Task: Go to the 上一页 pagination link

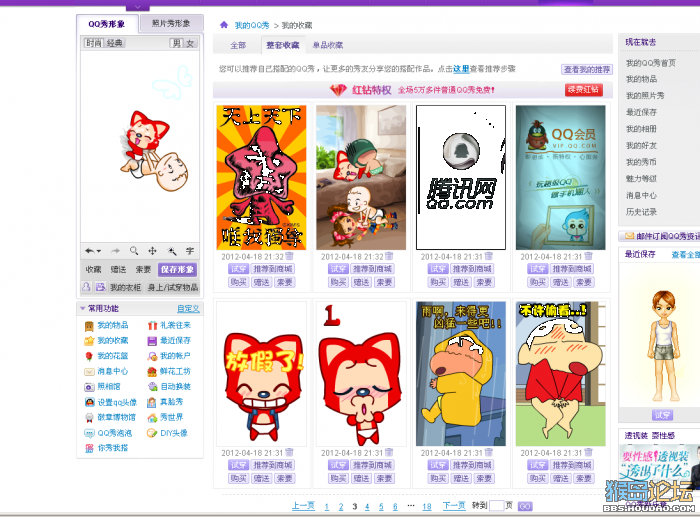Action: point(303,505)
